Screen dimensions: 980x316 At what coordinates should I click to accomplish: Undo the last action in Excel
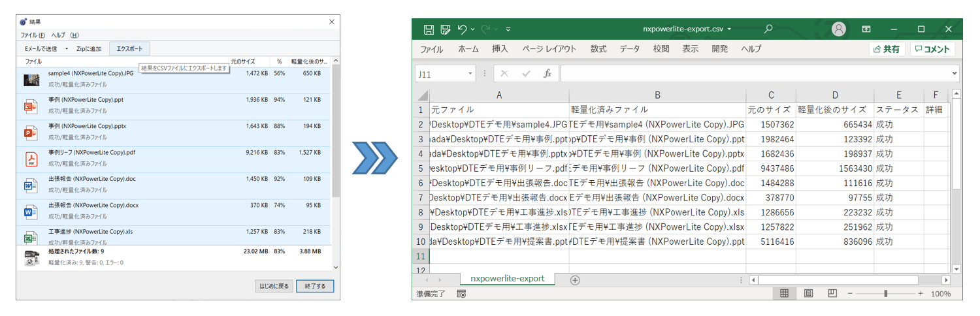(462, 29)
